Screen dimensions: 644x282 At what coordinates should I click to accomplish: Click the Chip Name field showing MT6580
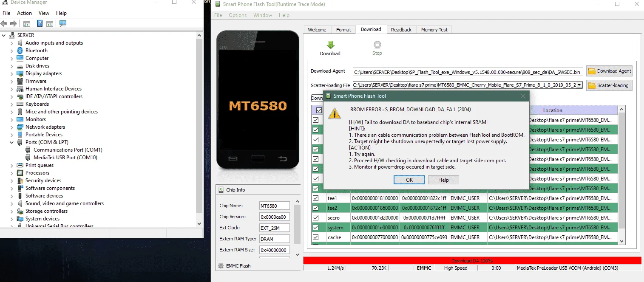[275, 206]
